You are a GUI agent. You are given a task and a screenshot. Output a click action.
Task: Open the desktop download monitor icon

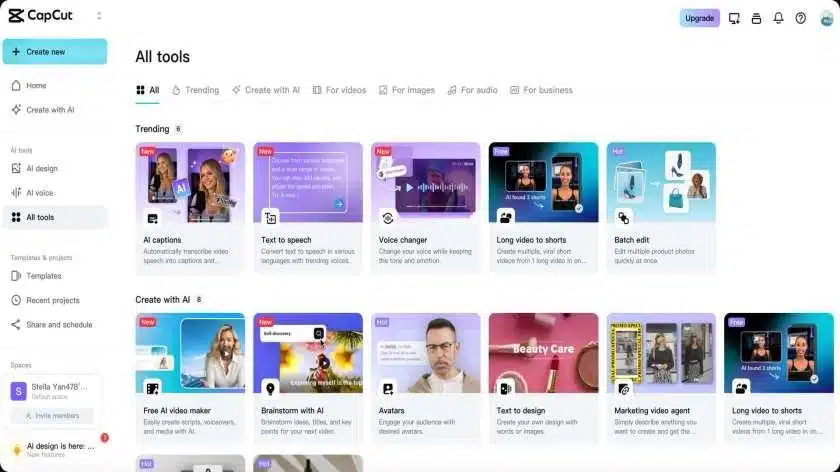(x=734, y=18)
